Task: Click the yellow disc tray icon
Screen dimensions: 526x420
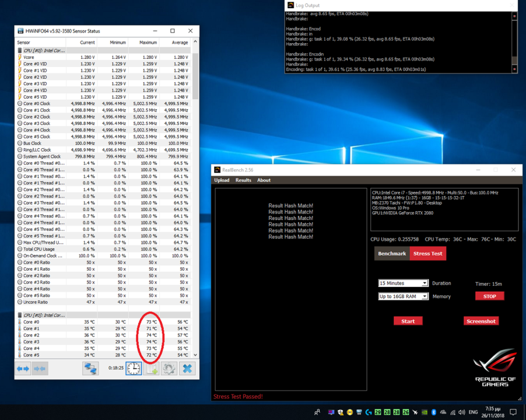Action: click(x=349, y=412)
